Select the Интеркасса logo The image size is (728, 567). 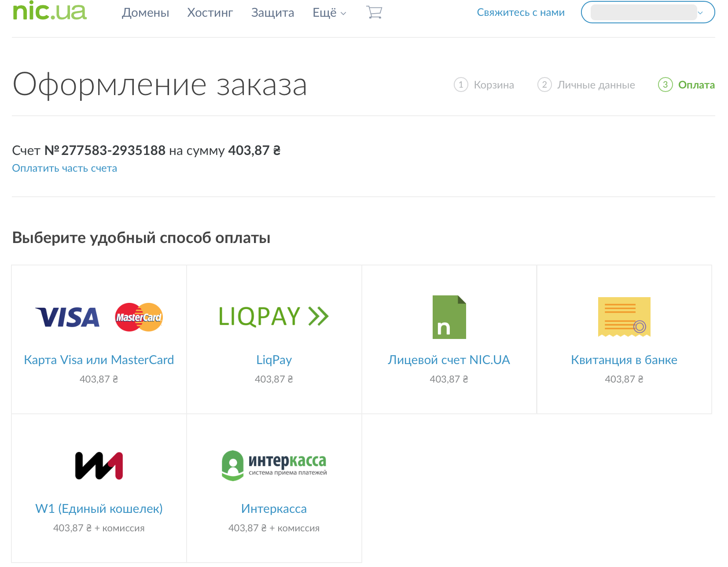(x=274, y=465)
